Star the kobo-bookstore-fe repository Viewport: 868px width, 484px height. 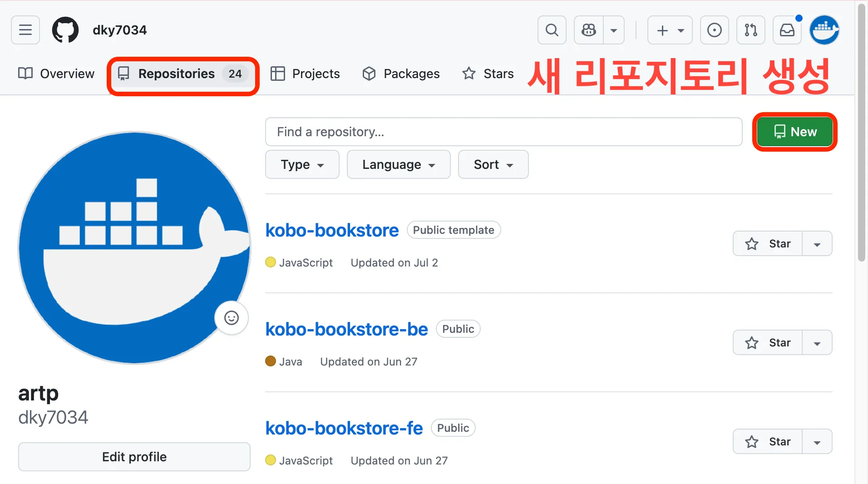(x=768, y=442)
